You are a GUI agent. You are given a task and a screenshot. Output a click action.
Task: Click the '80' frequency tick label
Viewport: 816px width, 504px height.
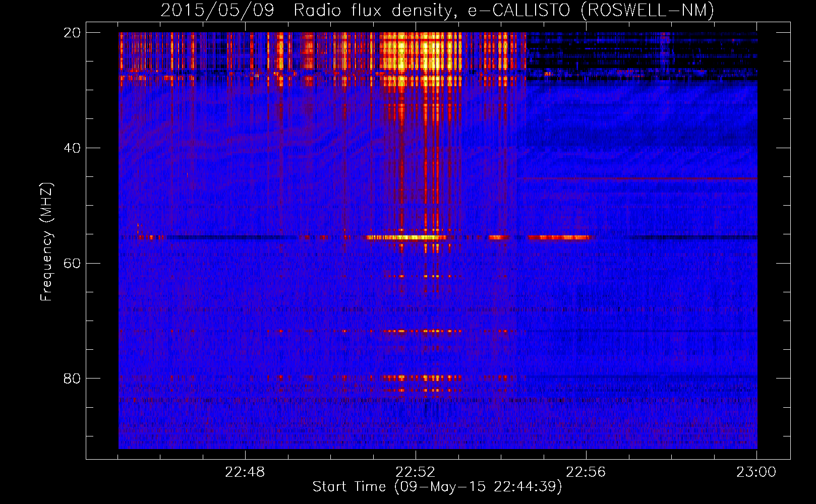pyautogui.click(x=72, y=379)
